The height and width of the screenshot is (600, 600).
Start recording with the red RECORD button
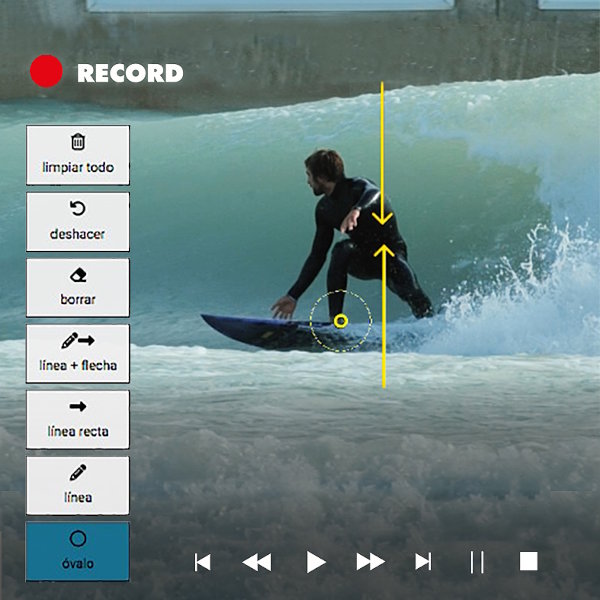point(46,72)
